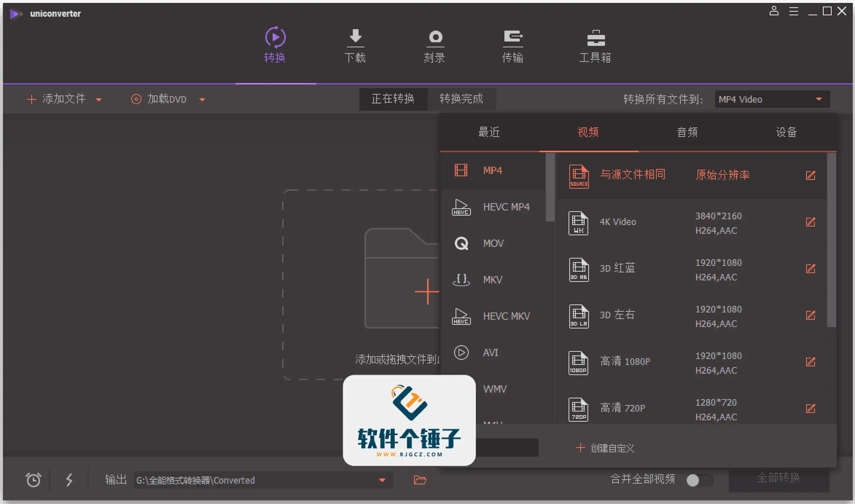Open the 下载 (Download) section
Screen dimensions: 855x504
click(x=355, y=46)
